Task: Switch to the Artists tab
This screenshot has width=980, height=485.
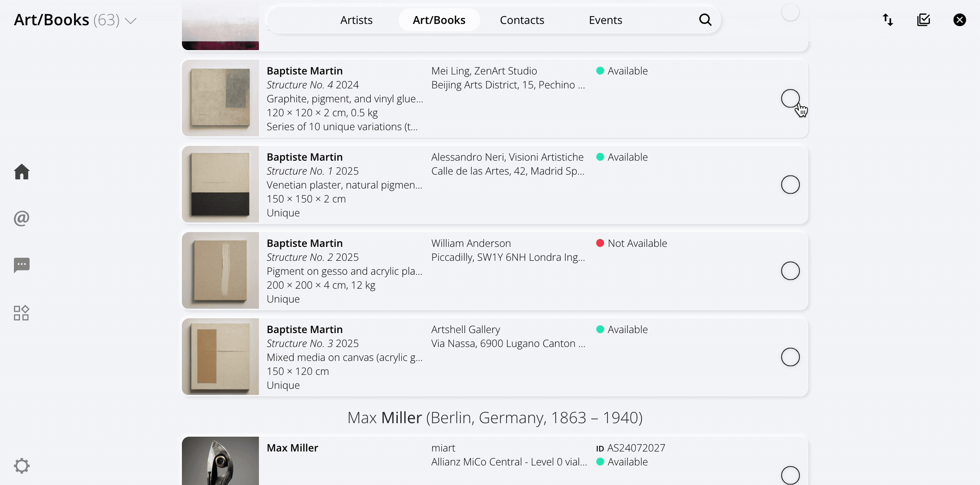Action: 356,20
